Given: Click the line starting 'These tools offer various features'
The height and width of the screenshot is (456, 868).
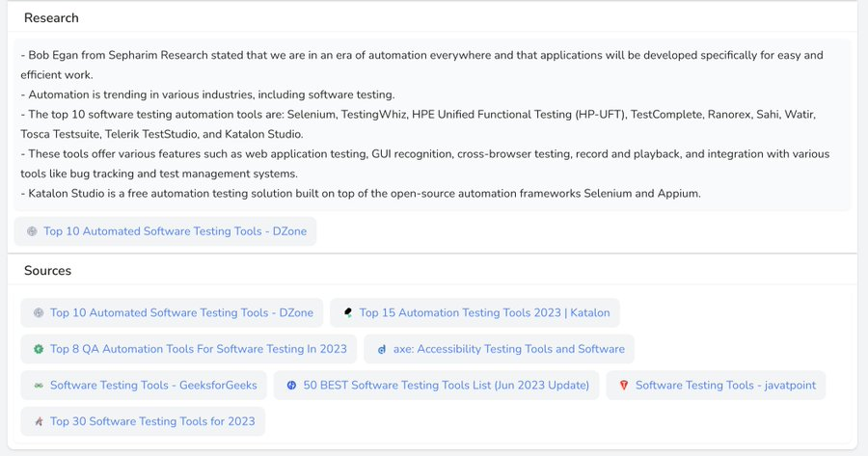Looking at the screenshot, I should [425, 164].
